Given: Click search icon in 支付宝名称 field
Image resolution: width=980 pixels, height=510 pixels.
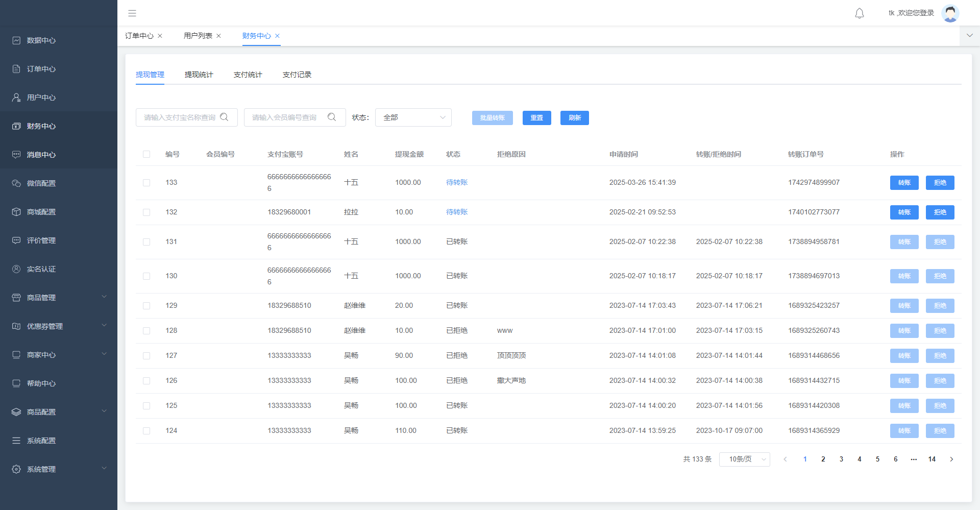Looking at the screenshot, I should 224,117.
